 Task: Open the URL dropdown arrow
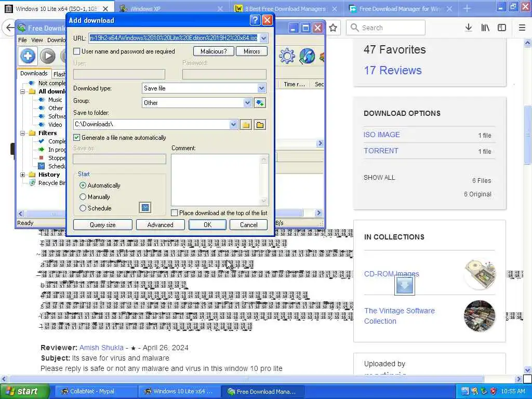tap(264, 38)
